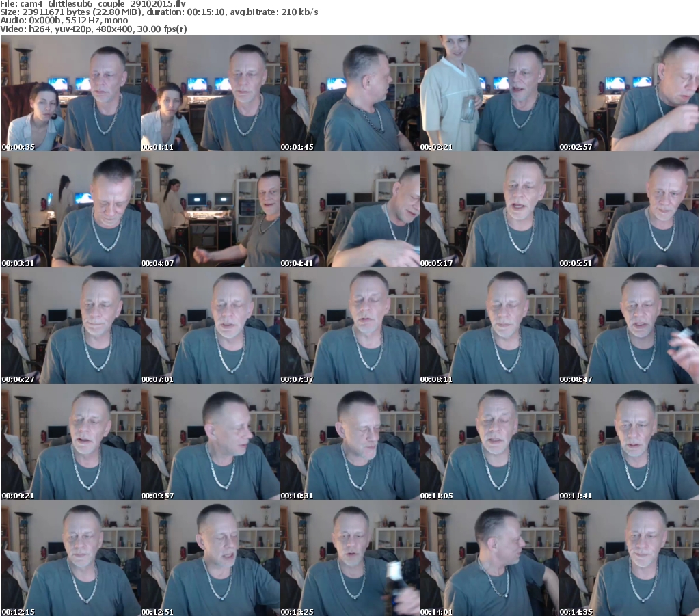Image resolution: width=700 pixels, height=616 pixels.
Task: Choose the frame timestamped 00:09:57
Action: [211, 442]
